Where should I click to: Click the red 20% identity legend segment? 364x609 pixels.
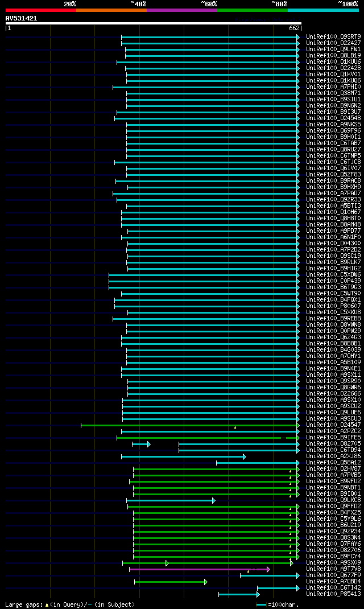[41, 10]
